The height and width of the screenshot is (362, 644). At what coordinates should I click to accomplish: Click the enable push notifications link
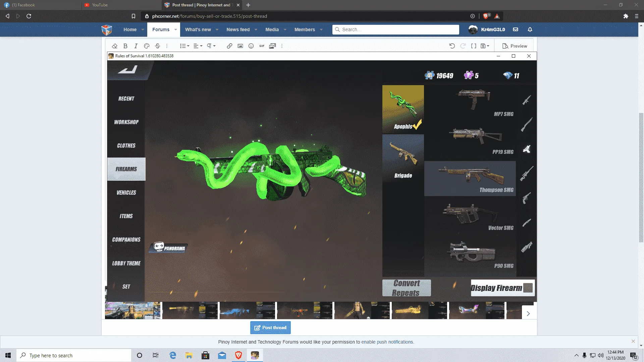(x=388, y=342)
